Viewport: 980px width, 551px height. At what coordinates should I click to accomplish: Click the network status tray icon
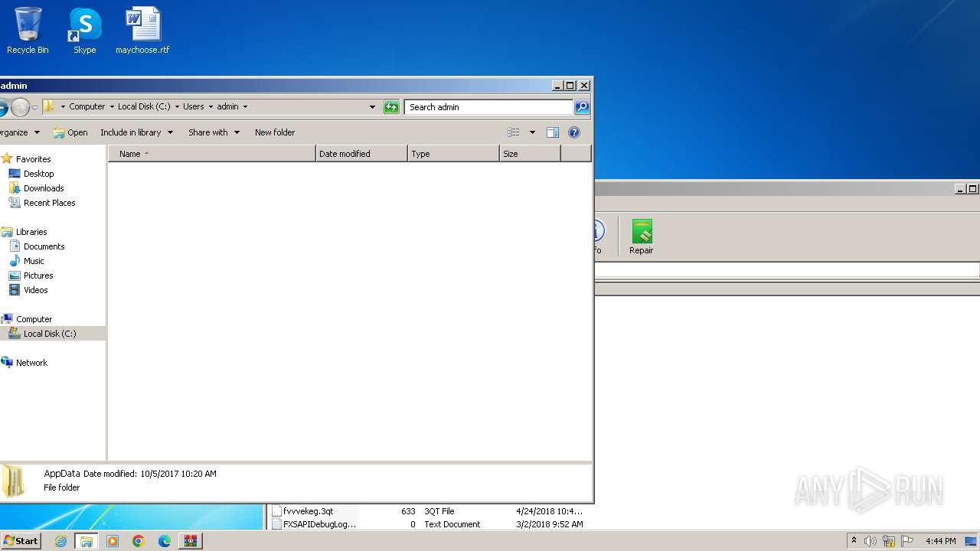click(x=889, y=541)
